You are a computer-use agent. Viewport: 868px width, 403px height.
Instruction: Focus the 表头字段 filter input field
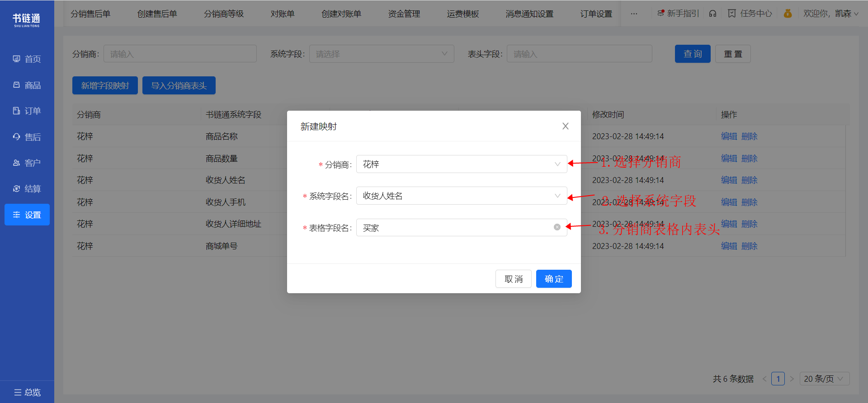(580, 54)
